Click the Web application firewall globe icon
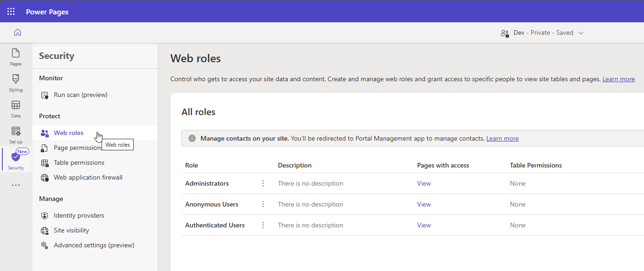 [x=45, y=178]
